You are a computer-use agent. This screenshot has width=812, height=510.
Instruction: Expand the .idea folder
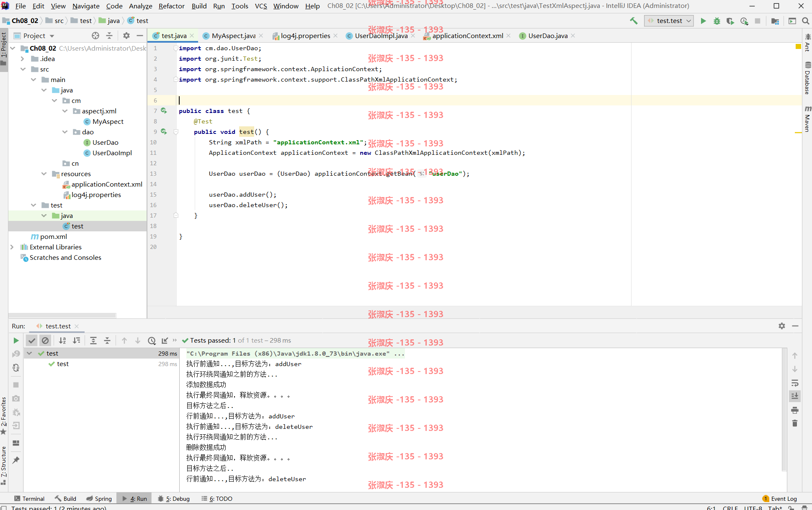22,59
